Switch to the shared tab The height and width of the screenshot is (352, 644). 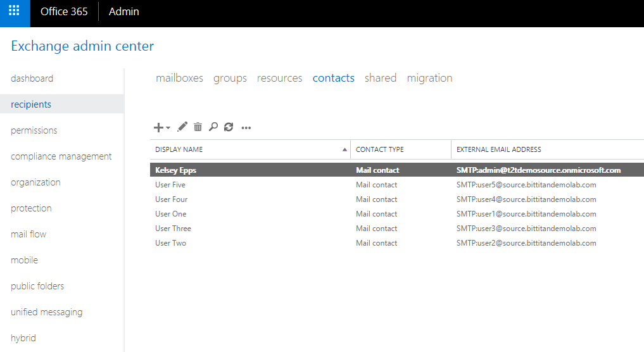[x=381, y=78]
